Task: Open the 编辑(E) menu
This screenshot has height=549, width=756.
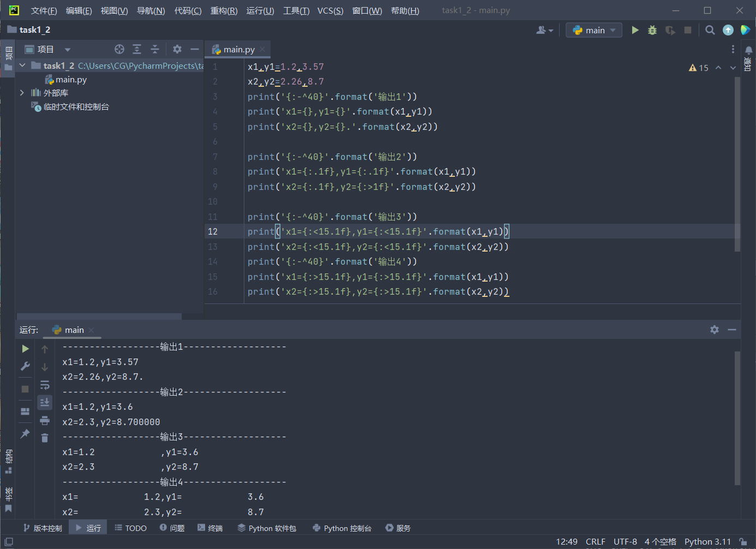Action: [x=79, y=10]
